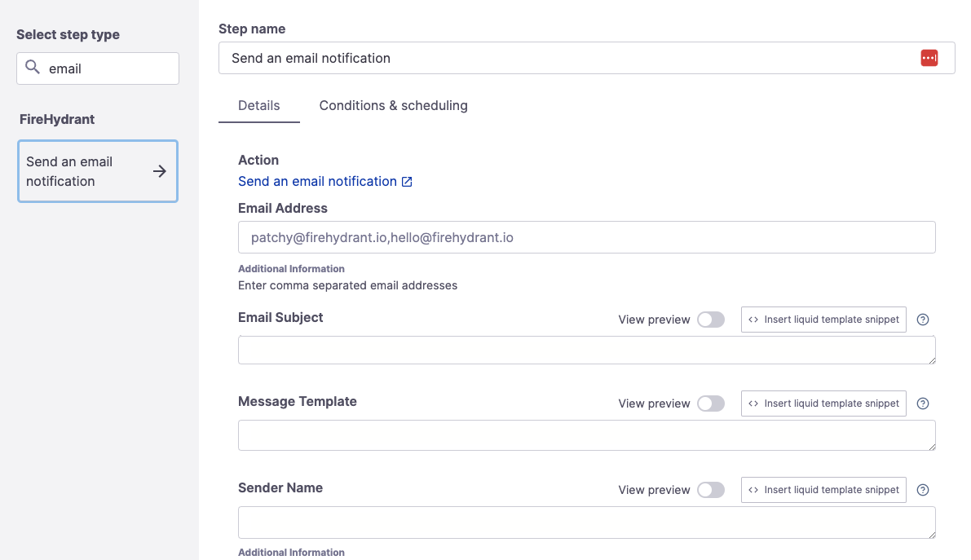Click the Email Address input field

click(x=586, y=237)
